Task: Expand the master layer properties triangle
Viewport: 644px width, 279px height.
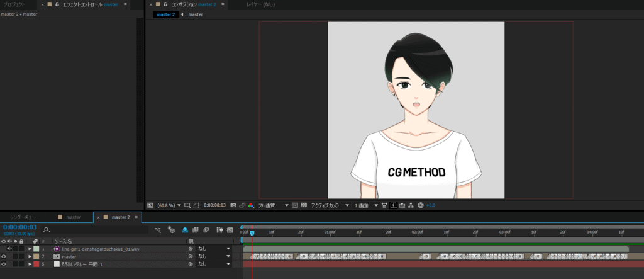Action: 30,256
